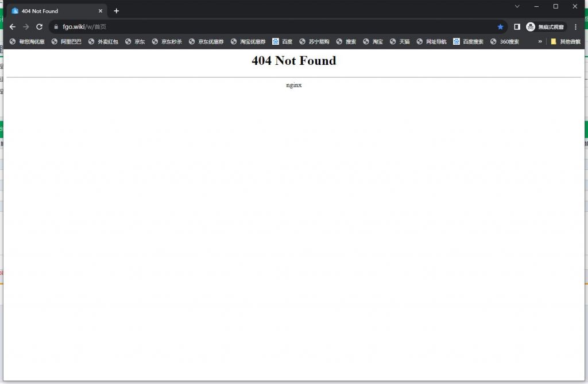Open the 其他書籤 bookmarks folder
Screen dimensions: 588x384
coord(566,41)
